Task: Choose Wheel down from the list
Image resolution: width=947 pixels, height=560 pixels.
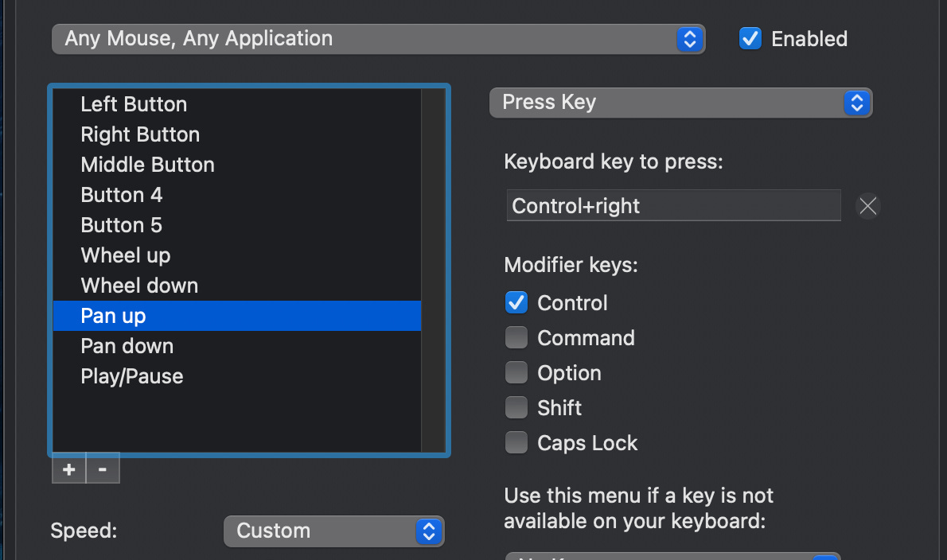Action: pos(139,286)
